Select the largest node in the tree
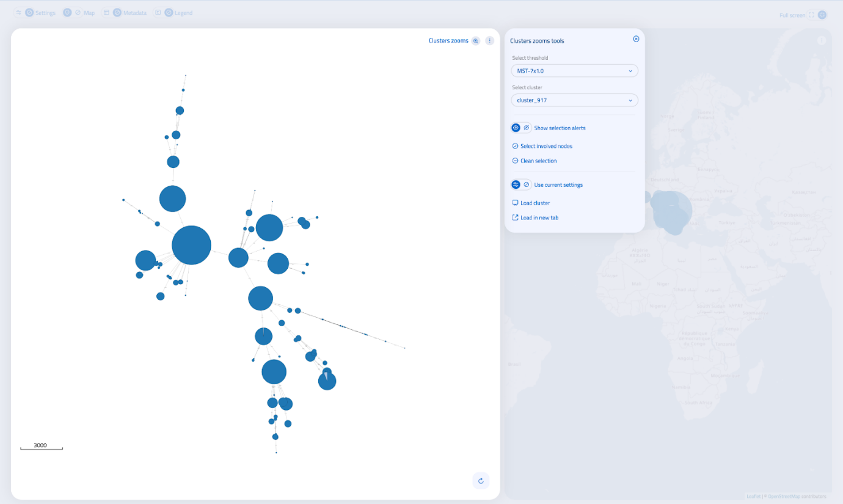Screen dimensions: 843x504 coord(191,245)
